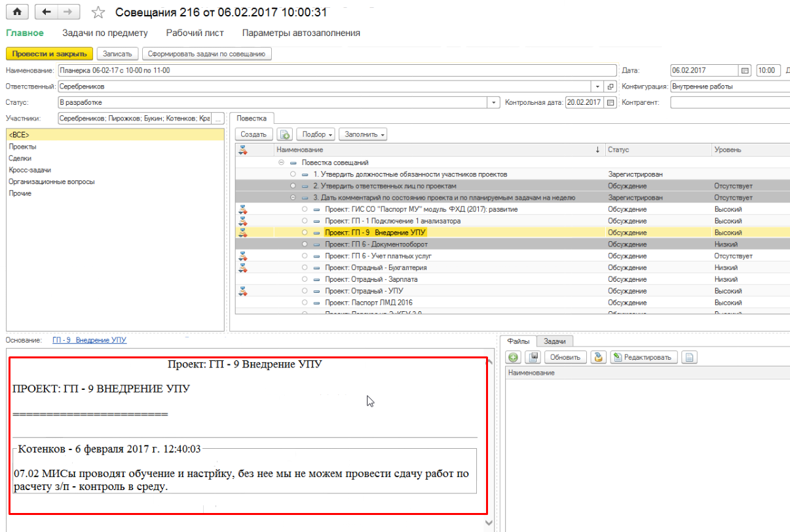Open the calendar picker beside Контрольная дата
The height and width of the screenshot is (532, 790).
(611, 102)
